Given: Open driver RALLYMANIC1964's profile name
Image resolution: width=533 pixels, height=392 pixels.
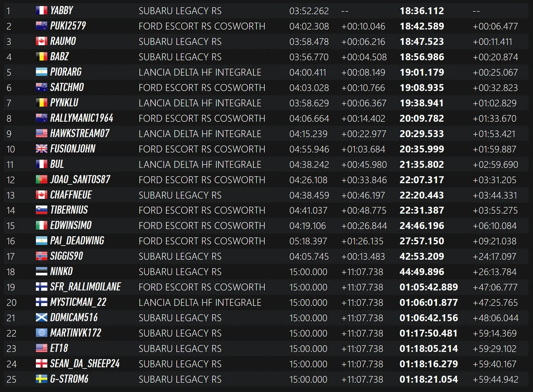Looking at the screenshot, I should point(81,118).
